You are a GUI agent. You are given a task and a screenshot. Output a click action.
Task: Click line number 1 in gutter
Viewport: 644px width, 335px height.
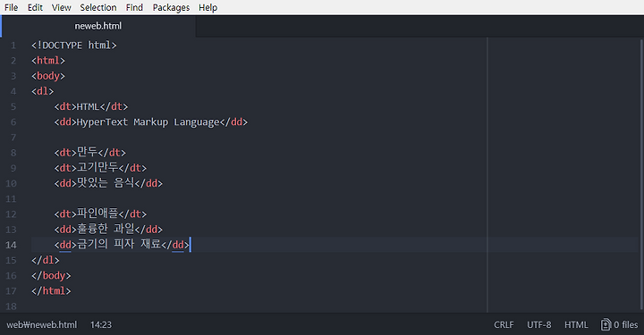13,45
